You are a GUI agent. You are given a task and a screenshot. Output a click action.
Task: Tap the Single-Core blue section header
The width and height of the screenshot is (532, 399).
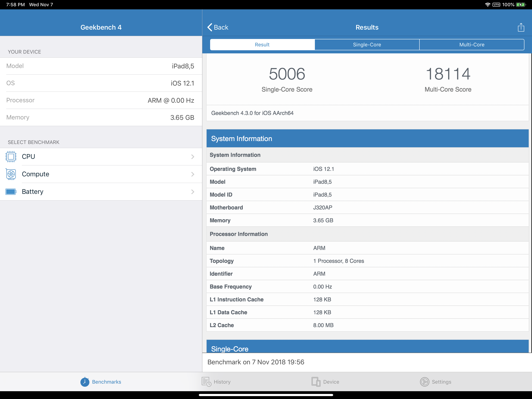tap(367, 347)
